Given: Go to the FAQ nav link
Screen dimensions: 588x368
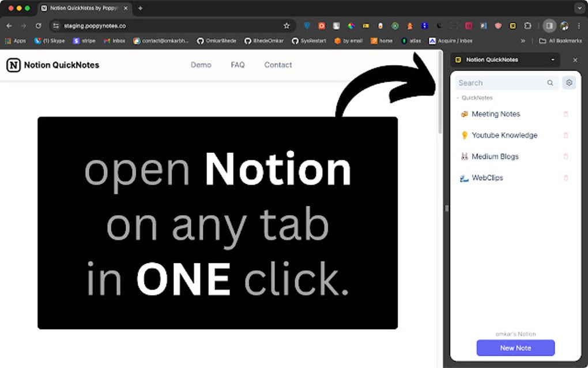Looking at the screenshot, I should pyautogui.click(x=238, y=65).
